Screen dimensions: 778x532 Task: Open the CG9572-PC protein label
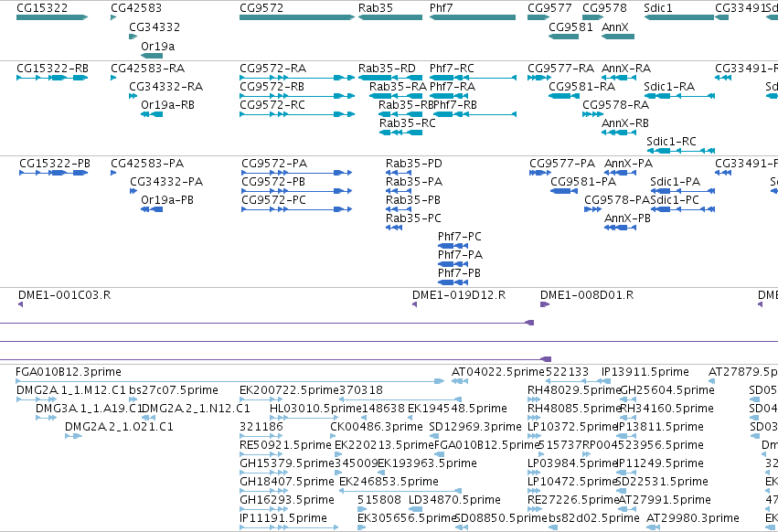tap(274, 200)
